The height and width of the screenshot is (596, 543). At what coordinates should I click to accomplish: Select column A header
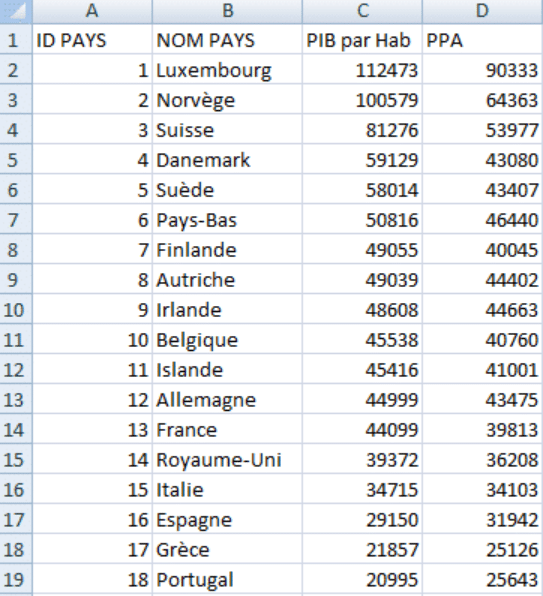(92, 11)
